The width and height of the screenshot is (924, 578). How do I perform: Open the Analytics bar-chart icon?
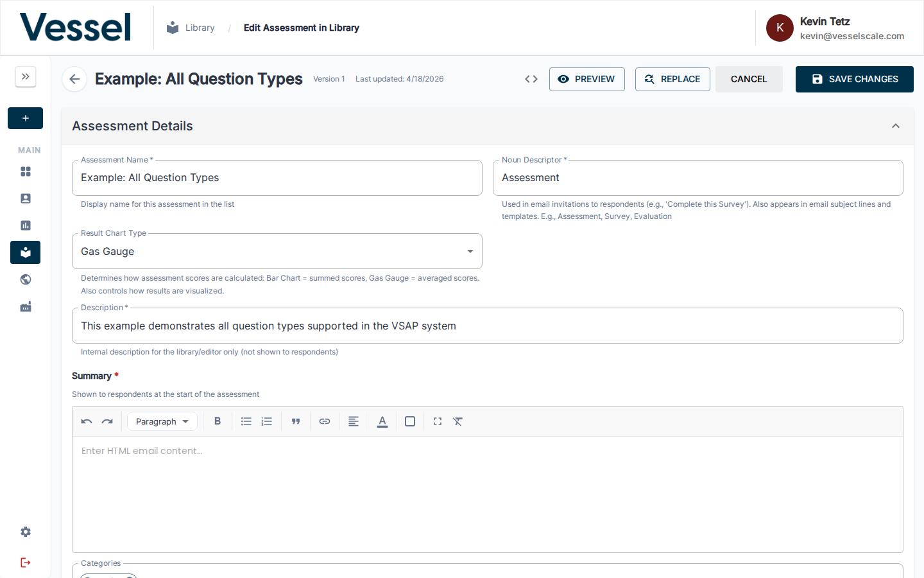point(25,225)
